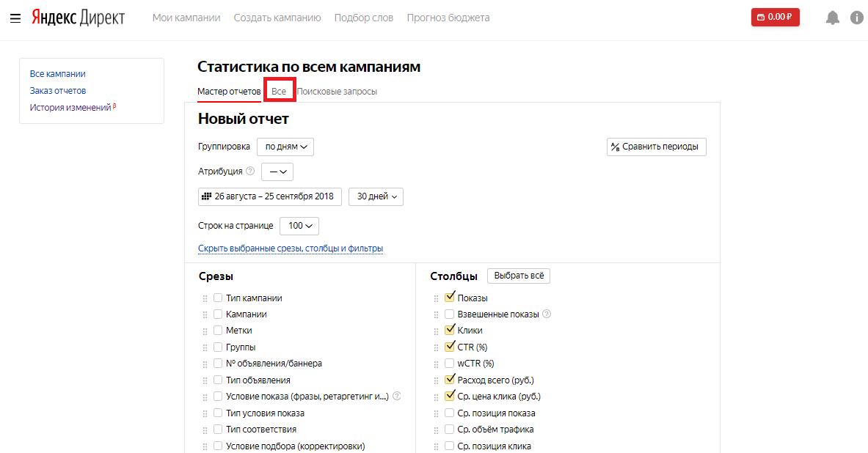This screenshot has width=868, height=453.
Task: Grab drag handle of Тип кампании row
Action: click(x=205, y=298)
